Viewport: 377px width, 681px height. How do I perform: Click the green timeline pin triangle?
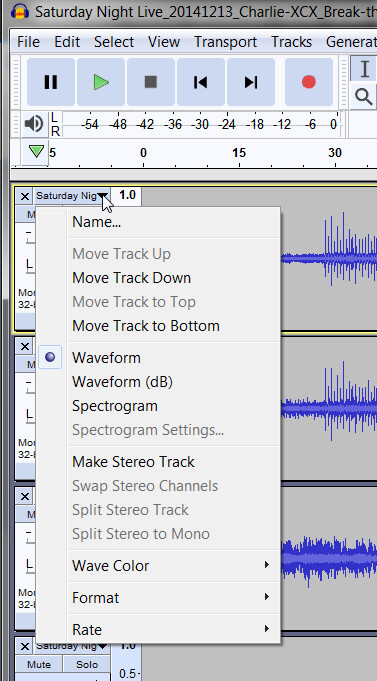point(36,152)
